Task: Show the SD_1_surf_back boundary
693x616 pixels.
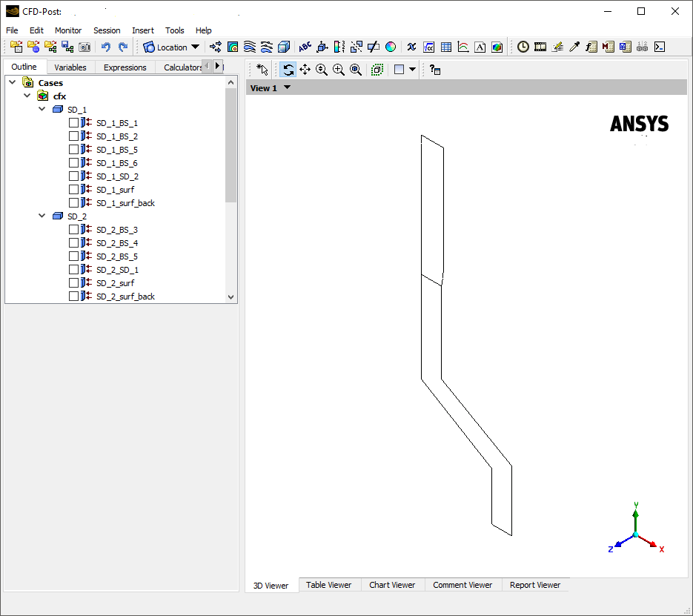Action: [74, 202]
